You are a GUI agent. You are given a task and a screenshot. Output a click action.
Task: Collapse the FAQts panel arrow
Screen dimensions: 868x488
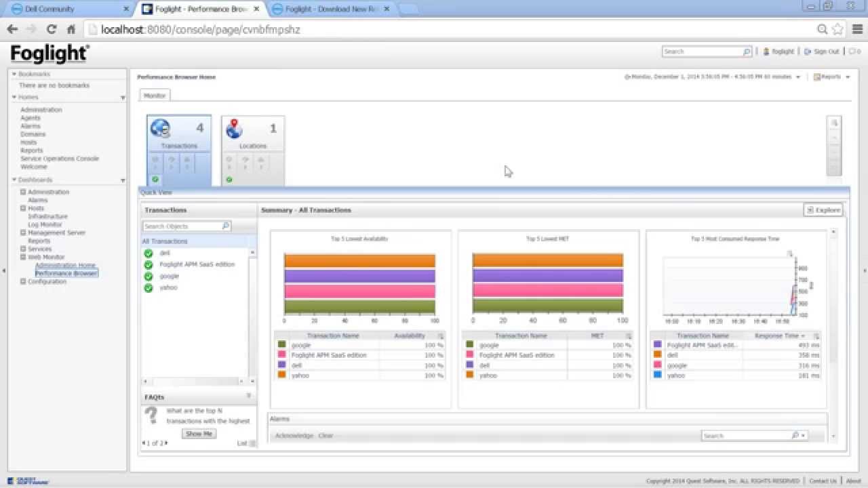coord(249,396)
